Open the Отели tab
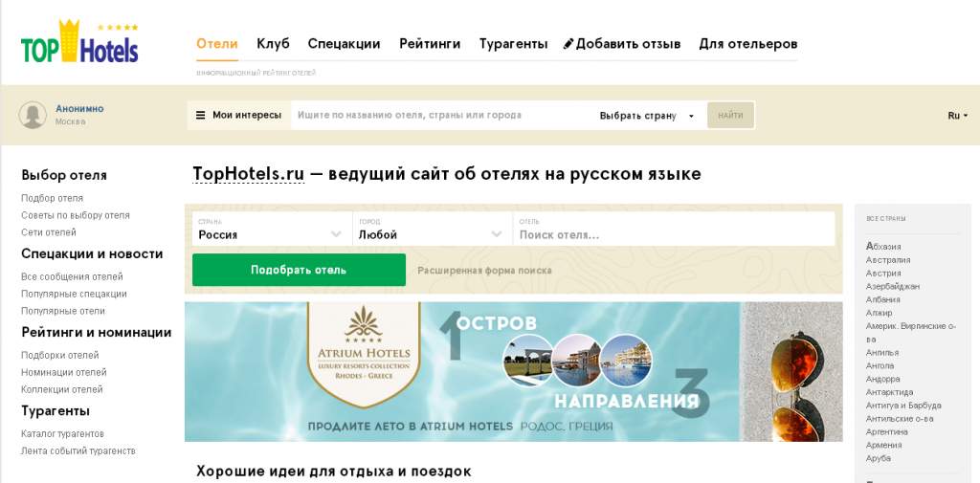 (x=217, y=44)
